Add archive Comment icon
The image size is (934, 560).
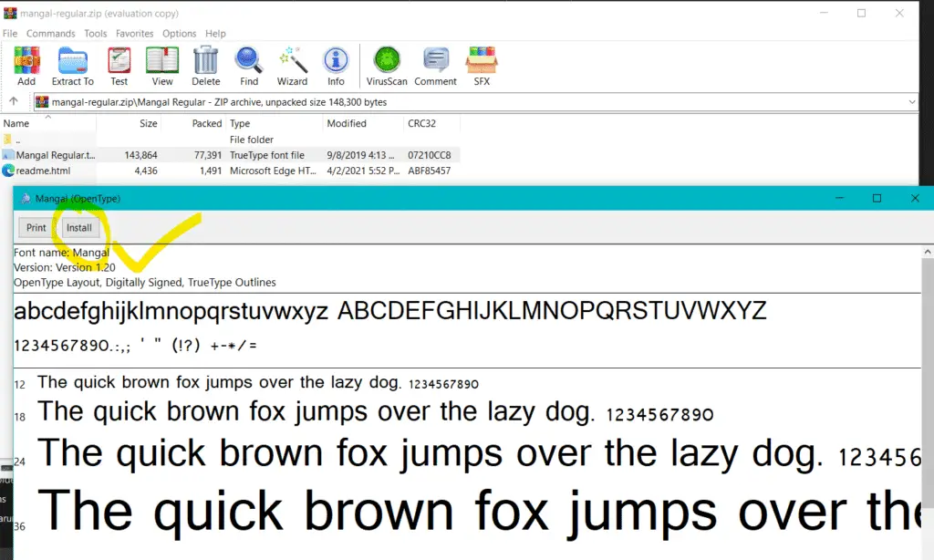coord(435,64)
